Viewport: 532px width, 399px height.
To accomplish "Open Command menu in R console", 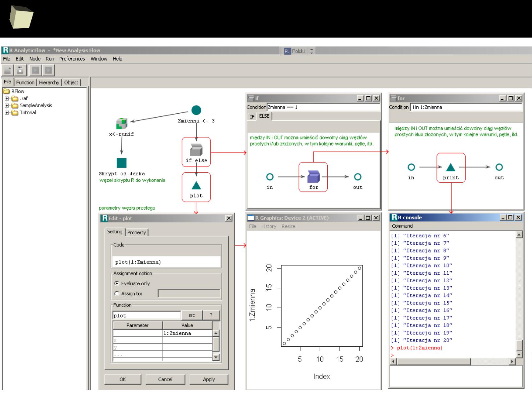I will [402, 226].
